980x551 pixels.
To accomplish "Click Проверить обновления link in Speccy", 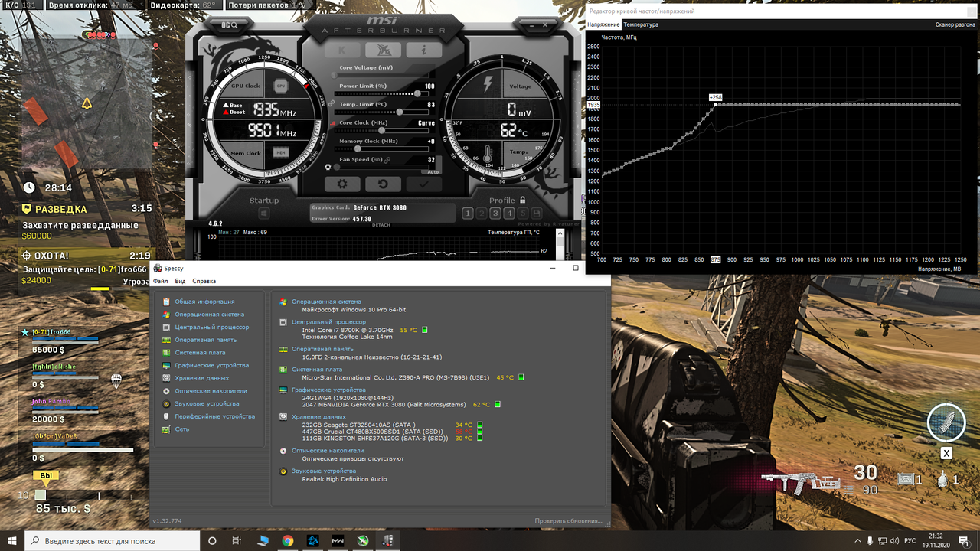I will pyautogui.click(x=569, y=521).
